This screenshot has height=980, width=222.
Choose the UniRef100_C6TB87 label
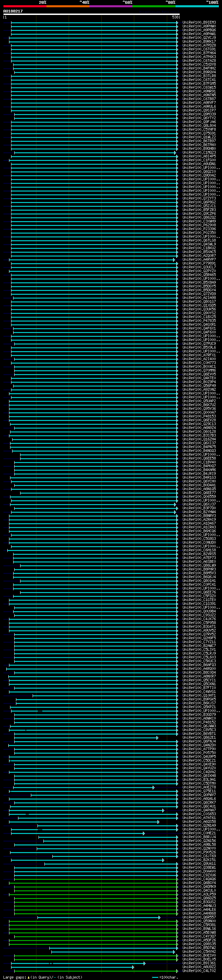pyautogui.click(x=199, y=99)
